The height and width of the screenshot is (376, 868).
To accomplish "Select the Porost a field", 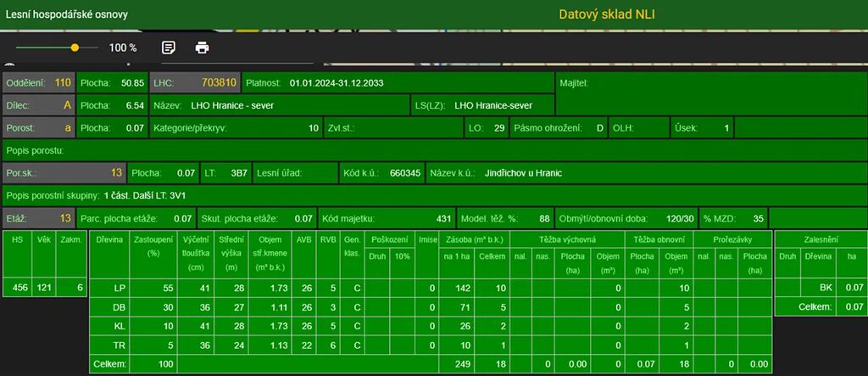I will pyautogui.click(x=39, y=128).
